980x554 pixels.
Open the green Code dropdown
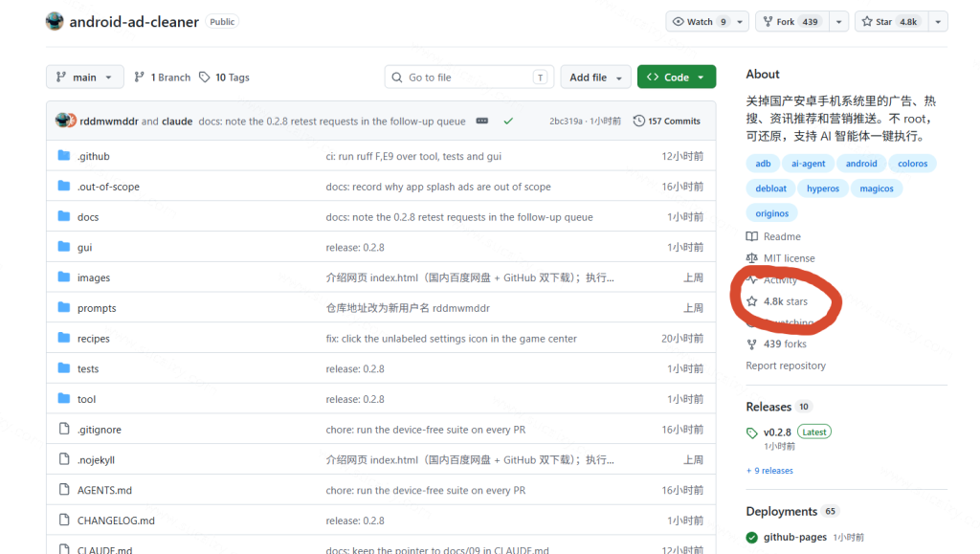tap(677, 78)
